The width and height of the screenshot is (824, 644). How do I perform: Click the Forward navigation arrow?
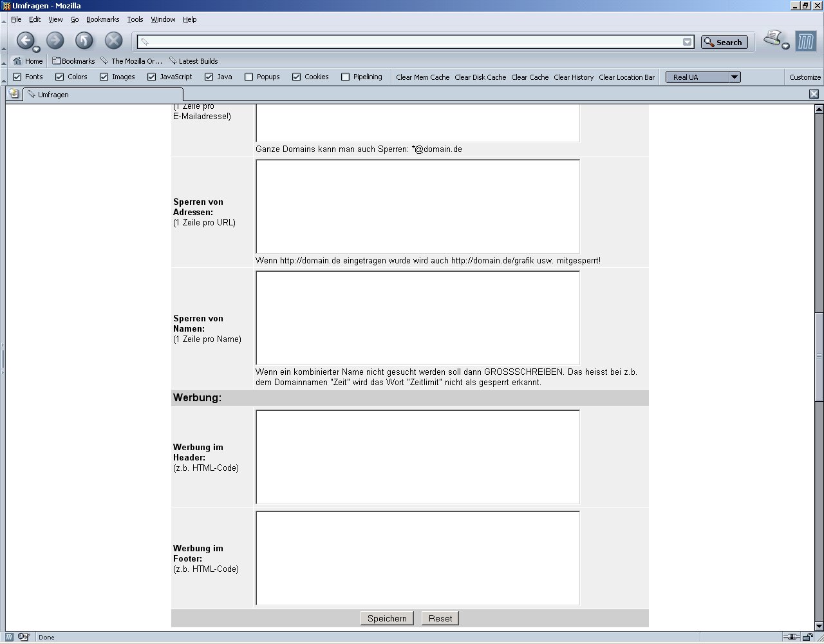tap(55, 41)
